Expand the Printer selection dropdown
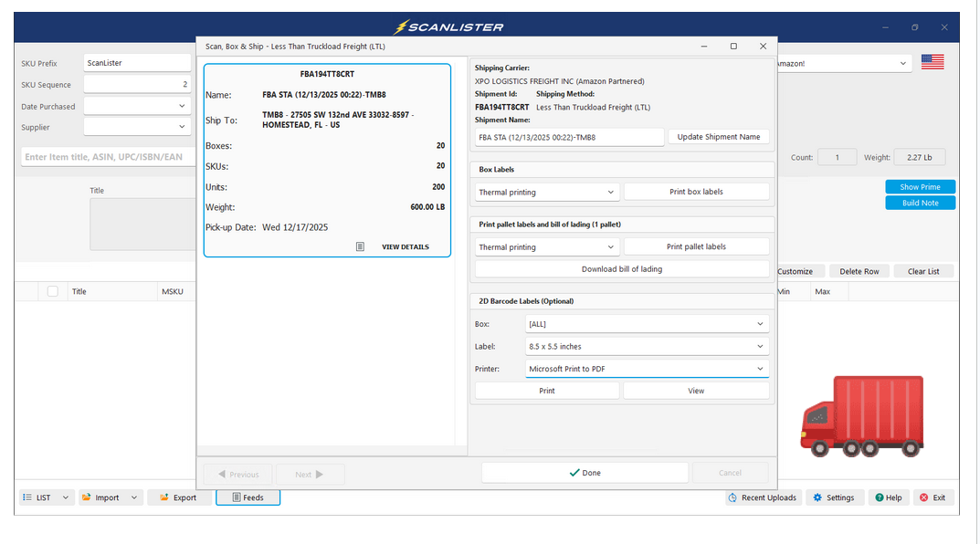Viewport: 980px width, 544px height. (647, 369)
